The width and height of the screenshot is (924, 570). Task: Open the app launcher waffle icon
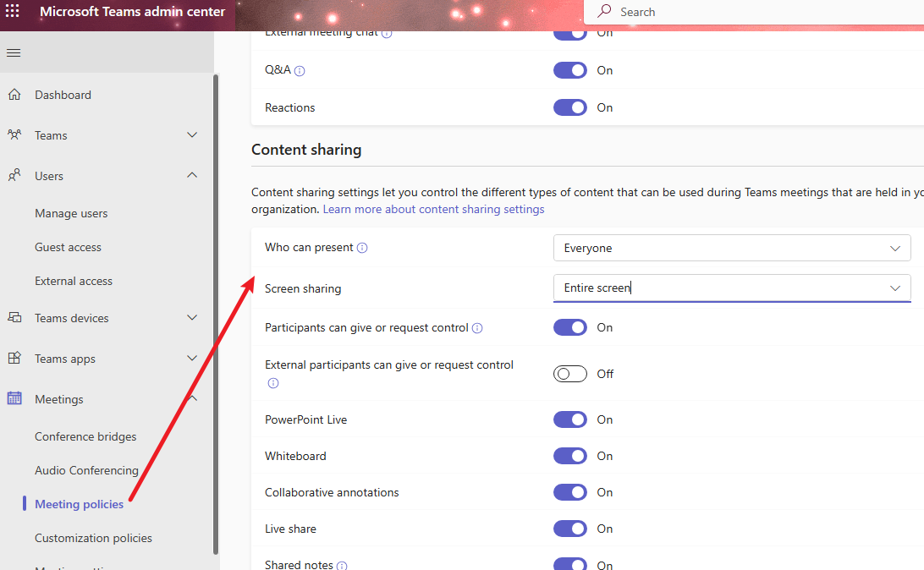pos(13,11)
